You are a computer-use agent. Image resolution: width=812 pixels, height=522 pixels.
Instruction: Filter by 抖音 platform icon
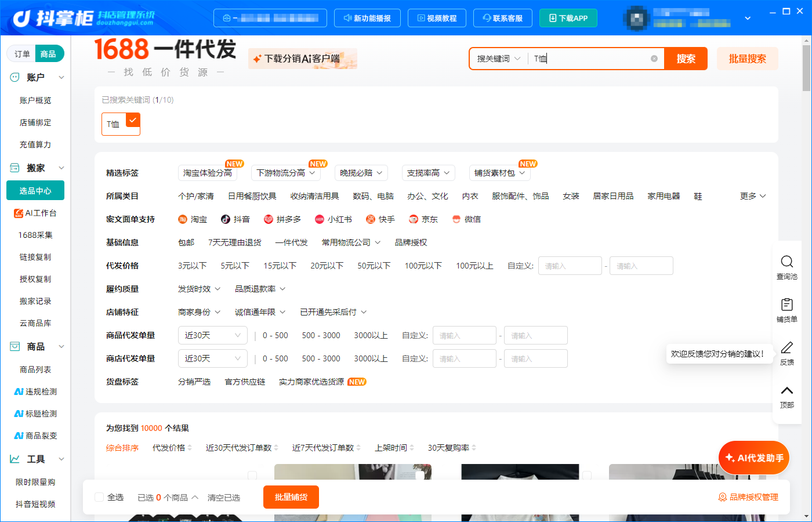(226, 219)
